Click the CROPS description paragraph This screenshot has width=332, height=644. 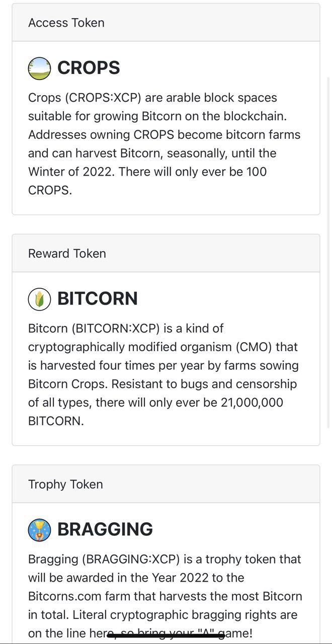coord(164,144)
